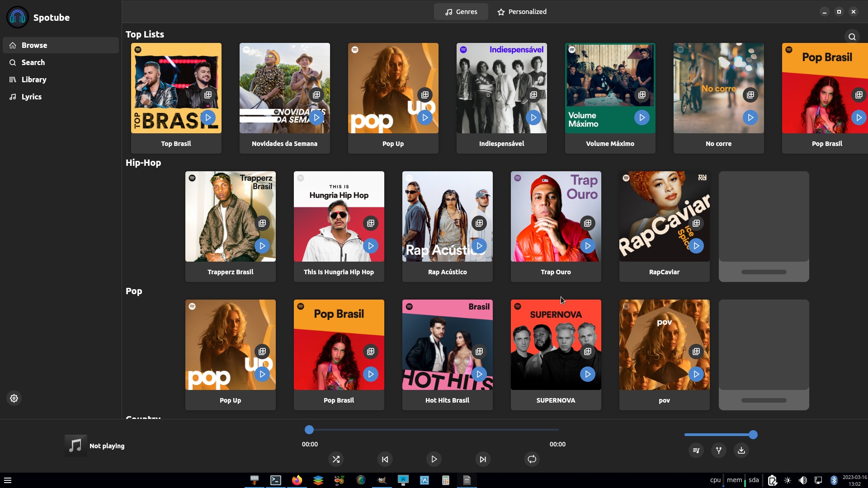
Task: Add Trapperz Brasil to library
Action: [262, 223]
